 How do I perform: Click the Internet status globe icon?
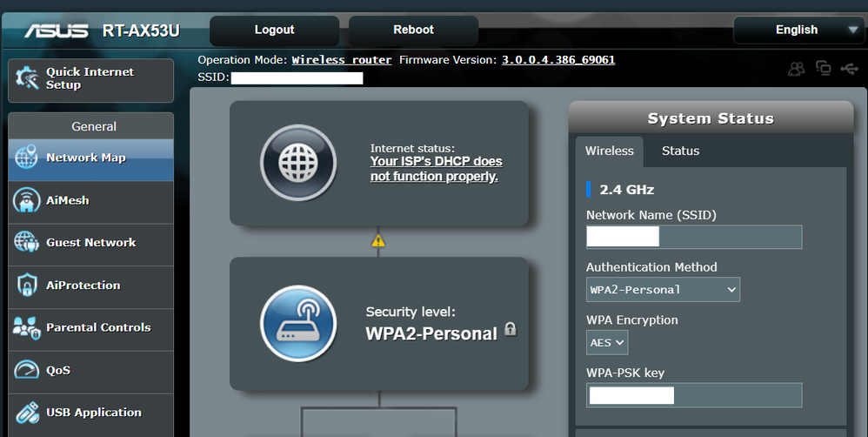coord(298,163)
